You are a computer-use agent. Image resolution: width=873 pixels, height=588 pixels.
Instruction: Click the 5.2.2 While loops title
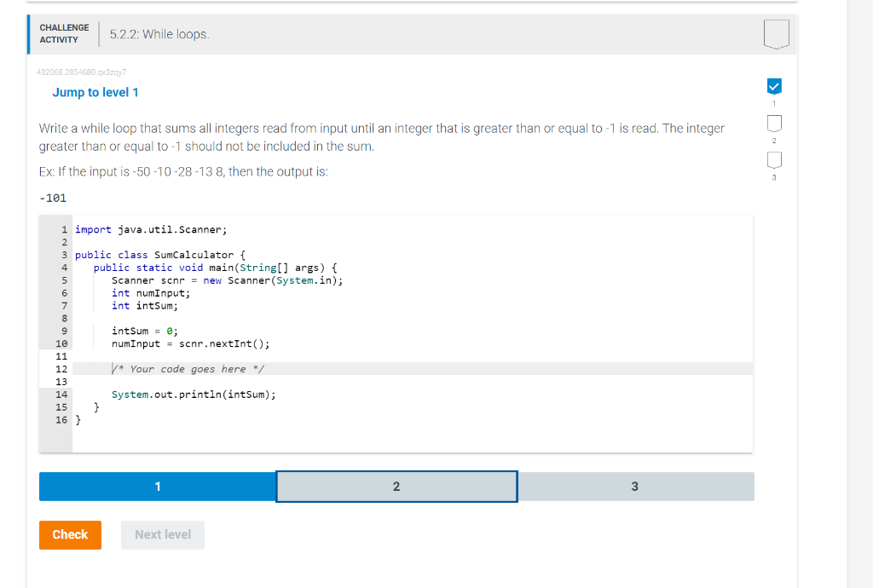pyautogui.click(x=159, y=34)
